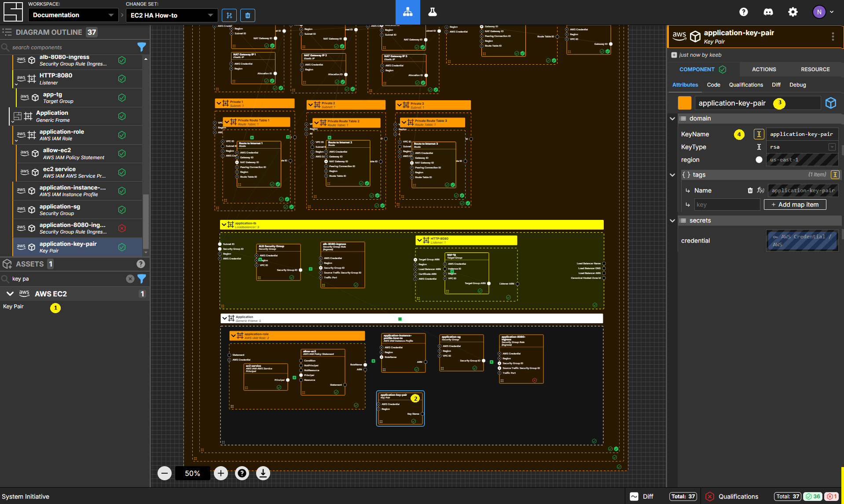Open the Attributes sub-tab
844x504 pixels.
(x=685, y=85)
